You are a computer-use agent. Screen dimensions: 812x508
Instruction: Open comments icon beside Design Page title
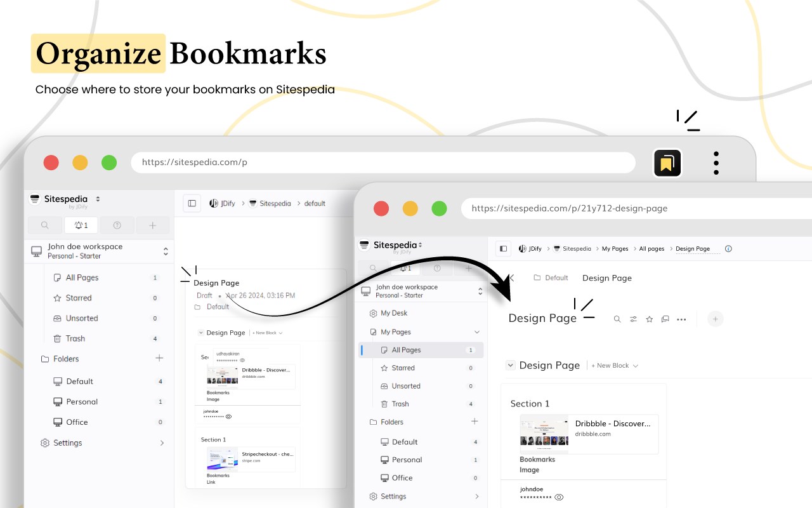click(x=665, y=319)
